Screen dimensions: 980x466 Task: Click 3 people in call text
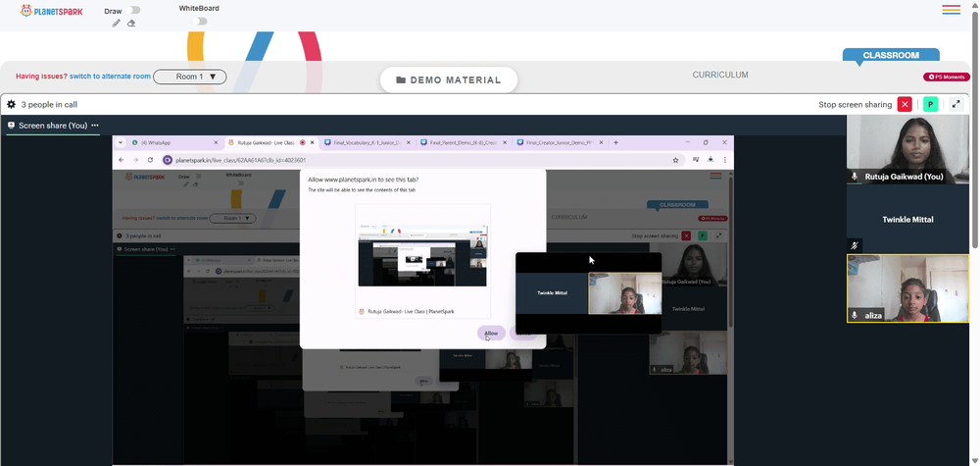point(49,104)
